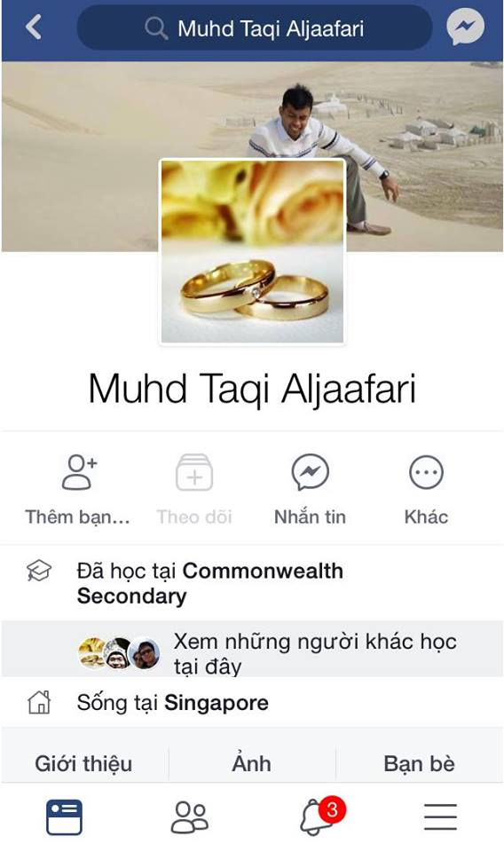Screen dimensions: 504x852
Task: Open the Singapore location link
Action: (x=217, y=703)
